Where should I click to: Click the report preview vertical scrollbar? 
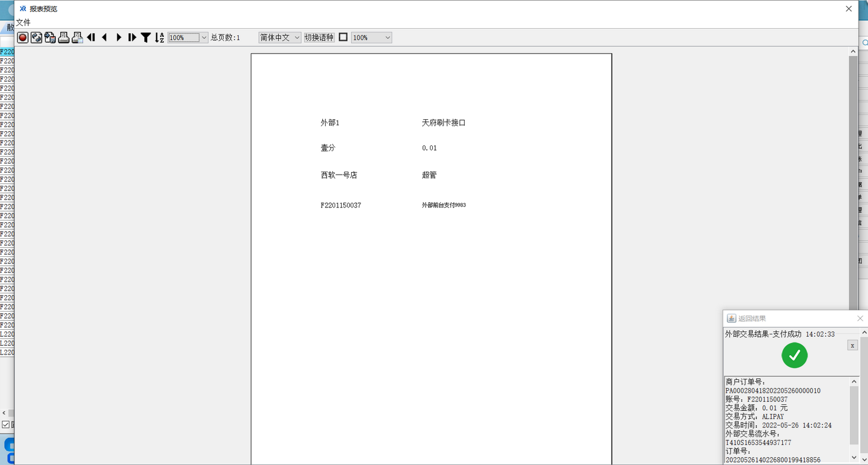853,176
